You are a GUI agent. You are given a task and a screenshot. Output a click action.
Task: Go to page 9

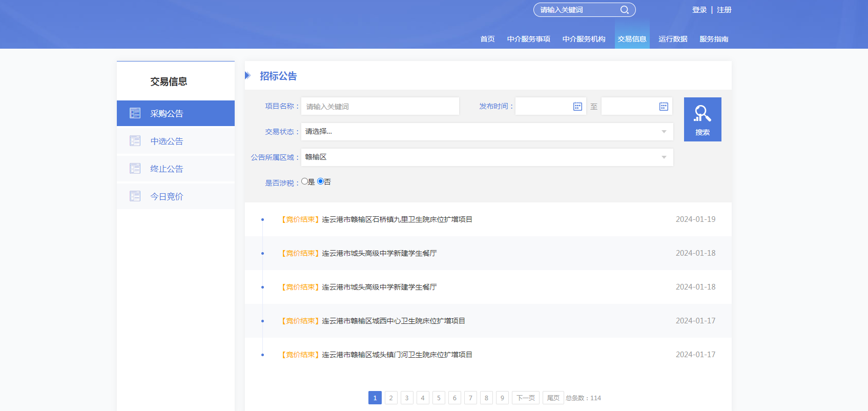[502, 398]
